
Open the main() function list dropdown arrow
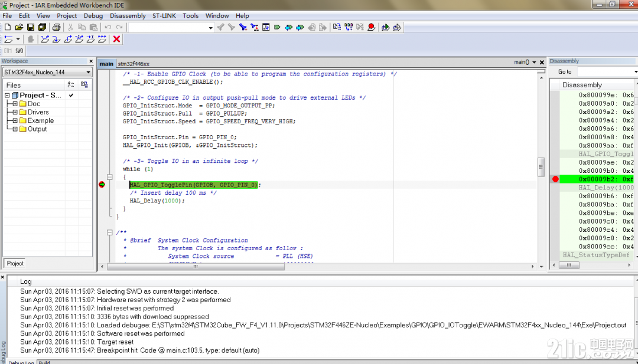coord(534,63)
